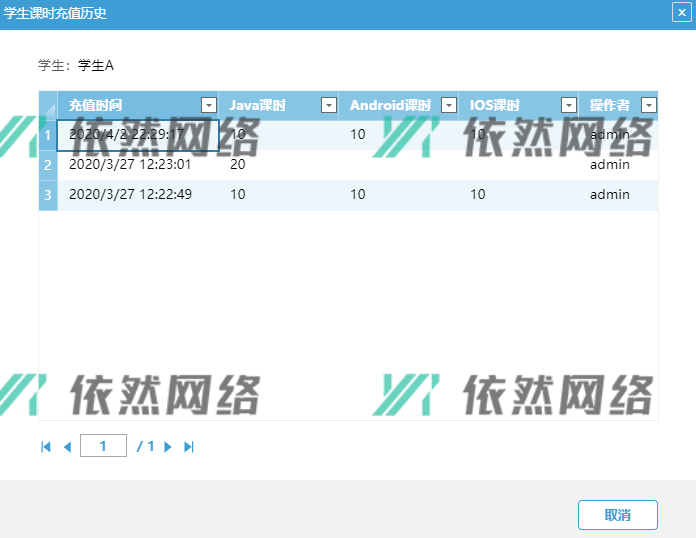Click the 取消 button
Screen dimensions: 696x538
[x=617, y=515]
